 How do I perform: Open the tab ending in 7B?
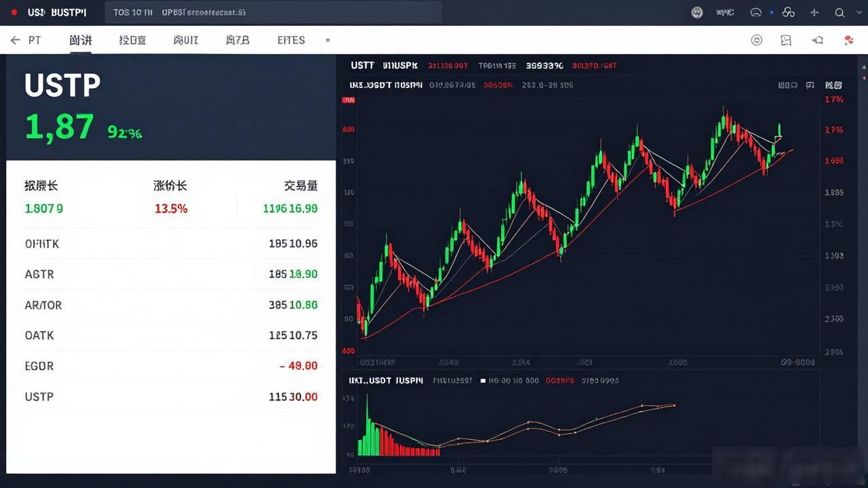coord(237,41)
